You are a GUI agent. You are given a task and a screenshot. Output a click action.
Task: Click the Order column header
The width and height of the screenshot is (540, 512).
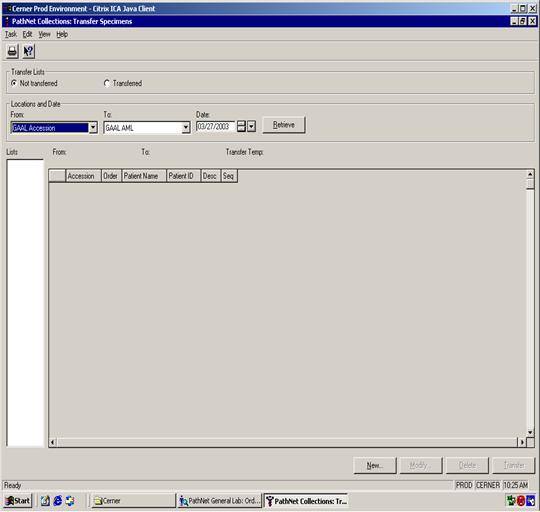(x=111, y=176)
